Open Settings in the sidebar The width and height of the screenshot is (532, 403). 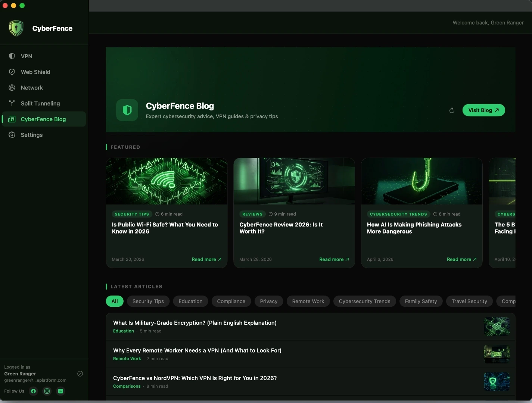tap(44, 135)
